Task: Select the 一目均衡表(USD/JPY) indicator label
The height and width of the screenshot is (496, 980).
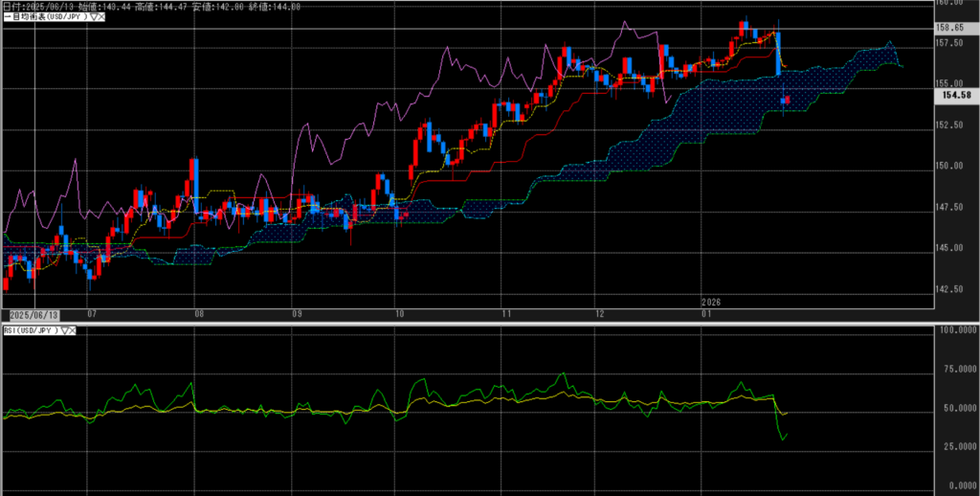Action: (x=44, y=16)
